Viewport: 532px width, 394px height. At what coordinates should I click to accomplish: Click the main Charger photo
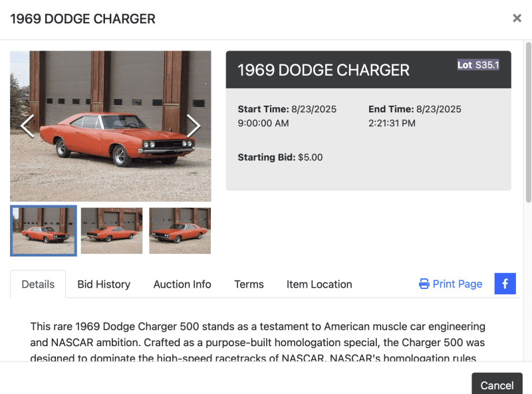110,126
